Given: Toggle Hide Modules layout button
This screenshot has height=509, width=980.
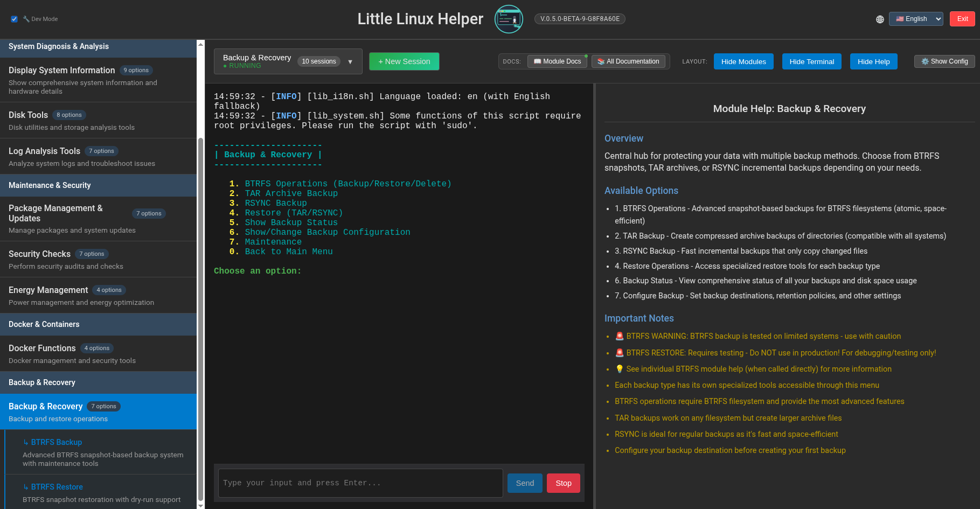Looking at the screenshot, I should tap(743, 61).
